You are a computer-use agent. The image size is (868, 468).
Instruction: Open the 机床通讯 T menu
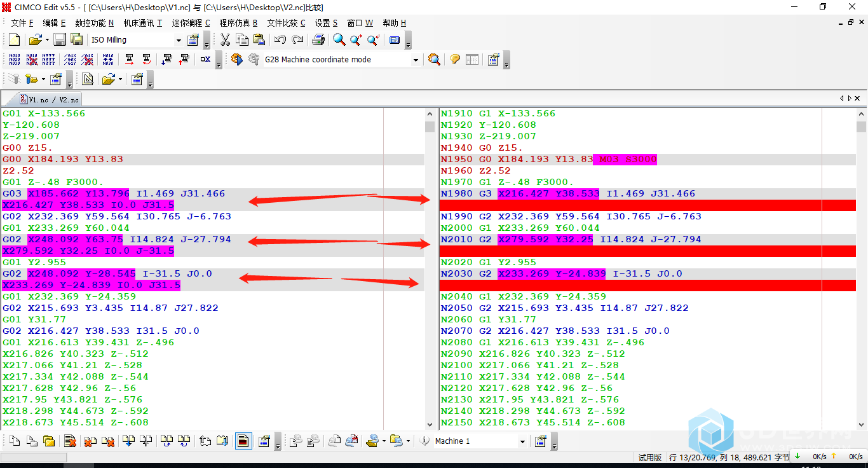point(142,22)
